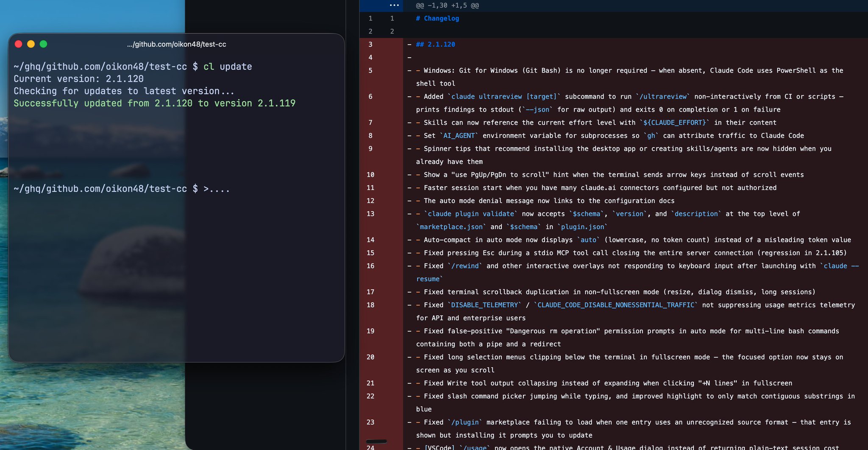Expand hidden diff lines with ellipsis icon
868x450 pixels.
[394, 6]
